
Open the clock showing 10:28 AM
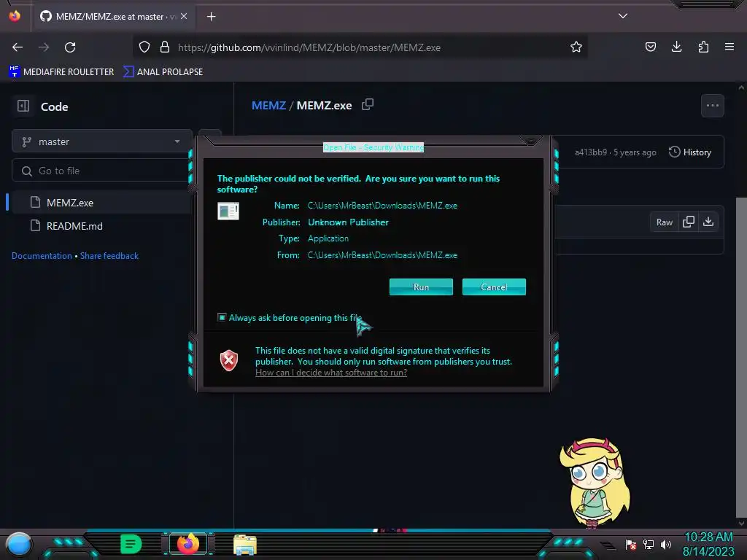[708, 537]
